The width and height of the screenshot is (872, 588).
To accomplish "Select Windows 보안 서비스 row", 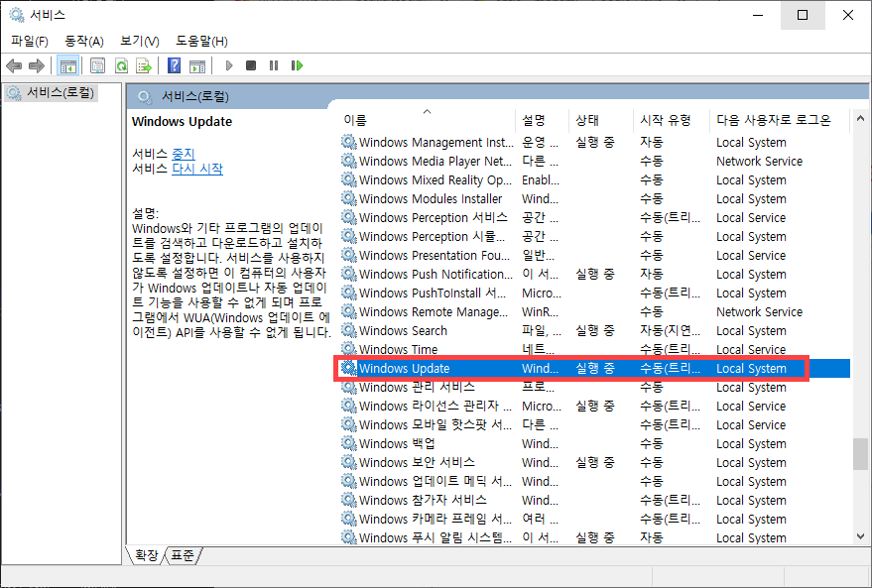I will coord(594,463).
